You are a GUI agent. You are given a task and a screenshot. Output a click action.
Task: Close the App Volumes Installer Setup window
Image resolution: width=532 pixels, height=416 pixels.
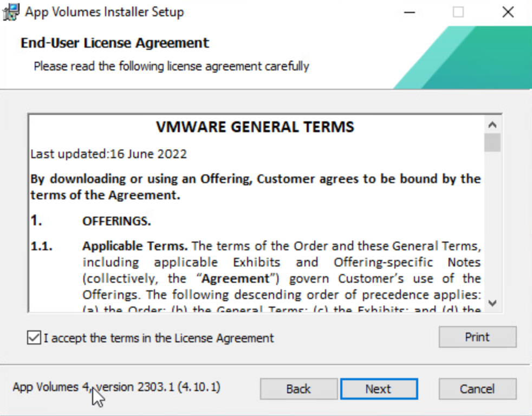click(508, 12)
